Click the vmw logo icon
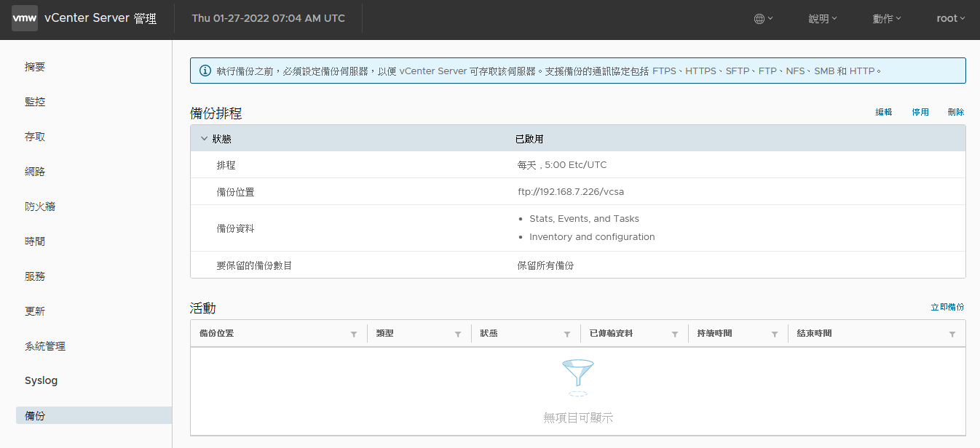 (x=24, y=18)
